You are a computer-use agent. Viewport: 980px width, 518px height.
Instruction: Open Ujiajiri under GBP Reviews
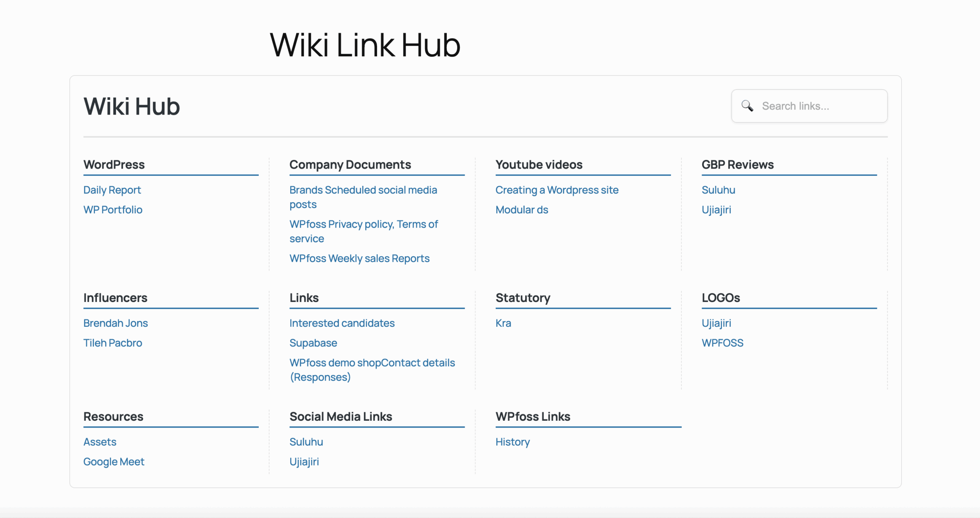[x=716, y=210]
